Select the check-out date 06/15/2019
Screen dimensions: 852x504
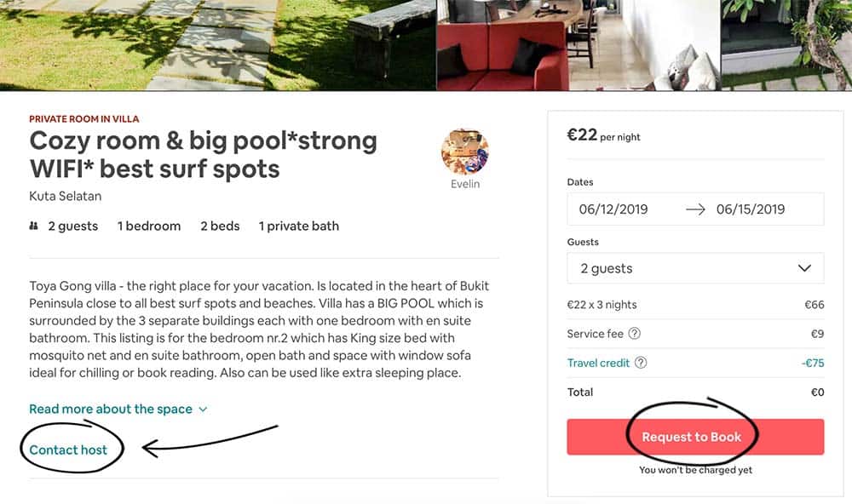click(751, 209)
